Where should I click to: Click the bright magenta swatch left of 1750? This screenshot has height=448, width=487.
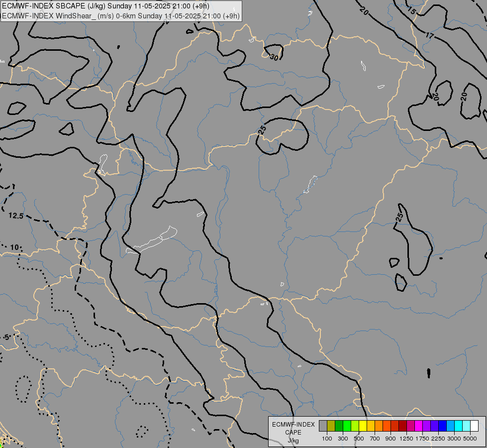419,426
